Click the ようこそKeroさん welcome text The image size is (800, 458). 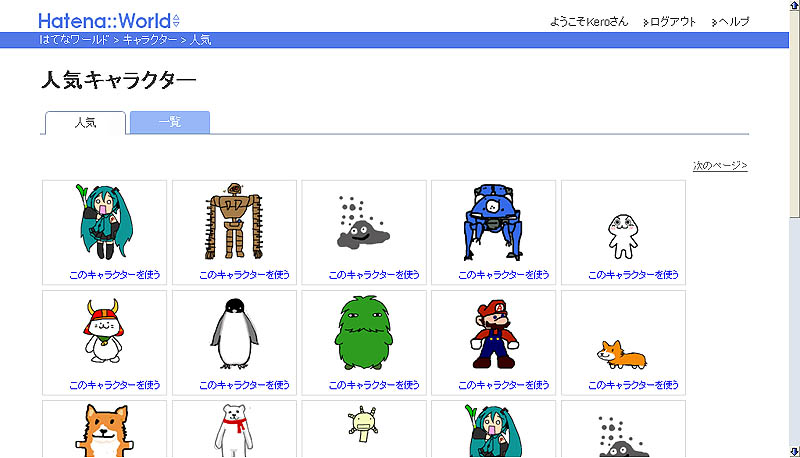click(x=589, y=22)
